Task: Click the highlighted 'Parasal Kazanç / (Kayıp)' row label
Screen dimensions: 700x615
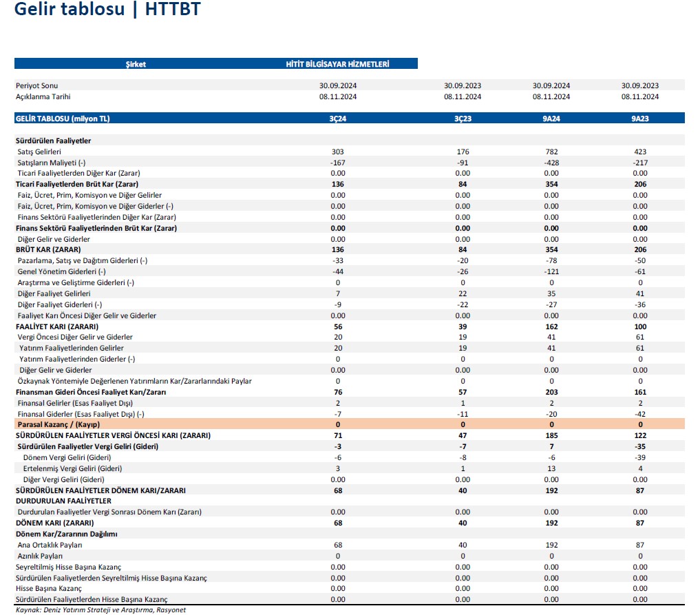Action: (60, 425)
